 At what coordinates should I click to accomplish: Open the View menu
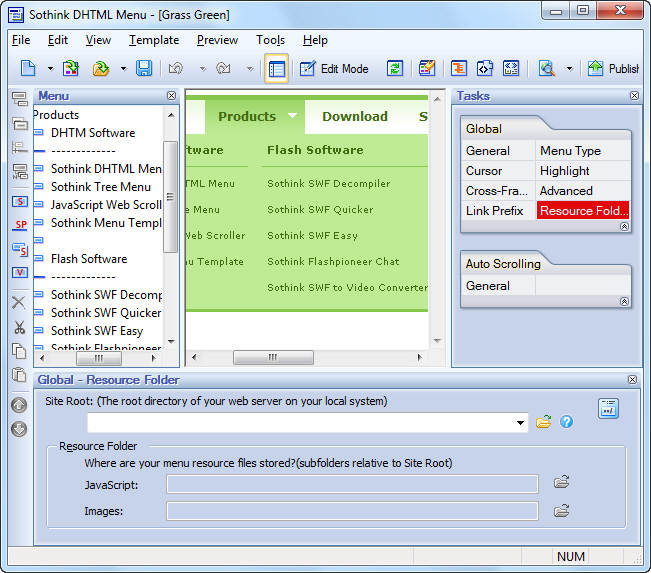tap(98, 40)
